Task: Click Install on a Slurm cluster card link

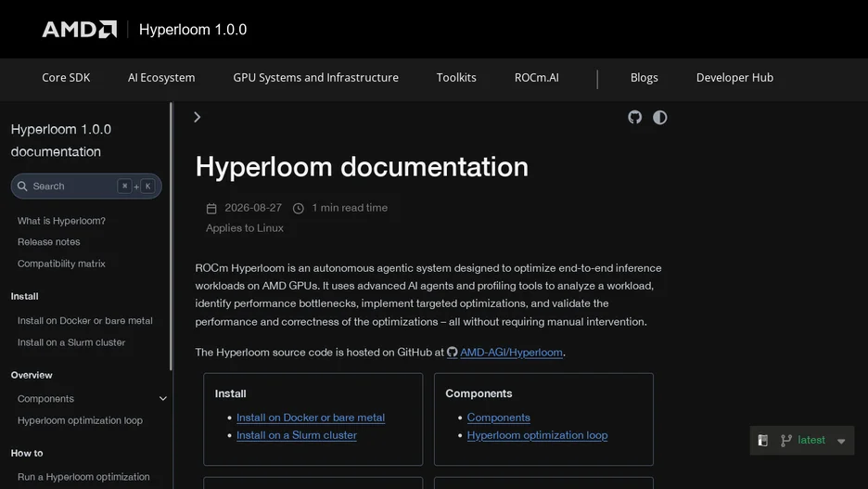Action: click(x=296, y=435)
